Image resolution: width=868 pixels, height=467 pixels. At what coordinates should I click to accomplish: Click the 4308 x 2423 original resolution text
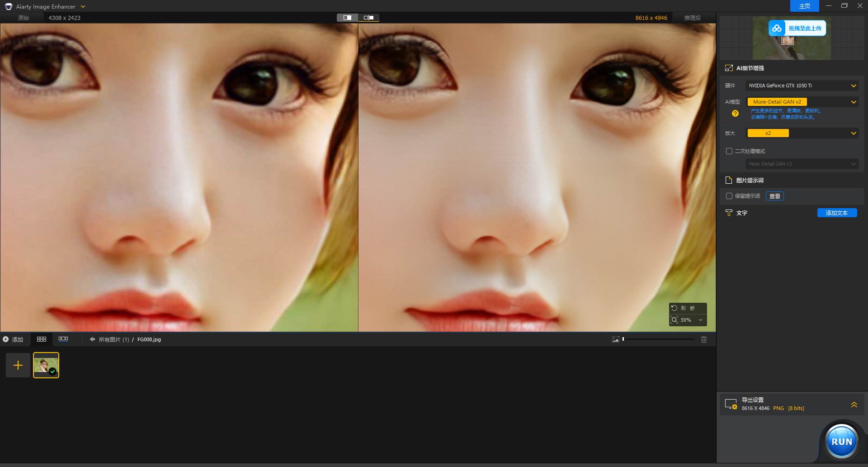click(65, 18)
